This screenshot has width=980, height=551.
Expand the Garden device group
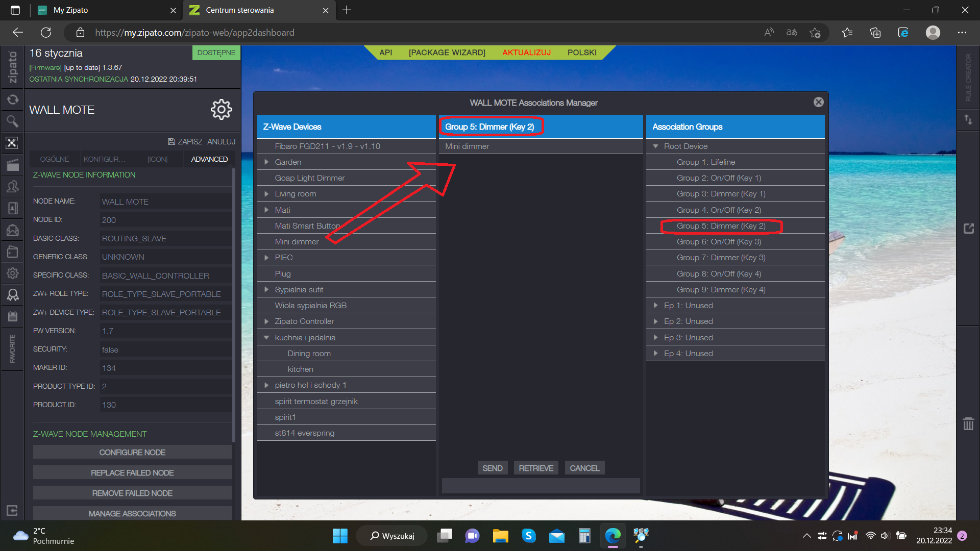click(x=266, y=162)
